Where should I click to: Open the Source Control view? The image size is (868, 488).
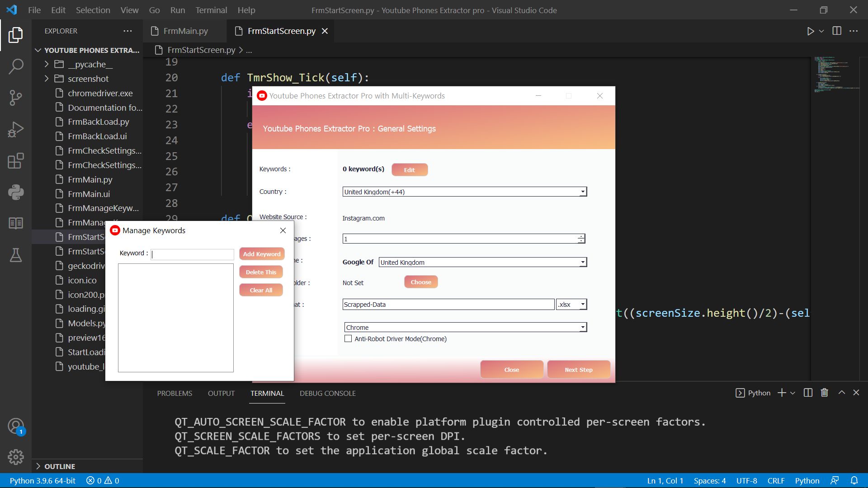tap(15, 98)
